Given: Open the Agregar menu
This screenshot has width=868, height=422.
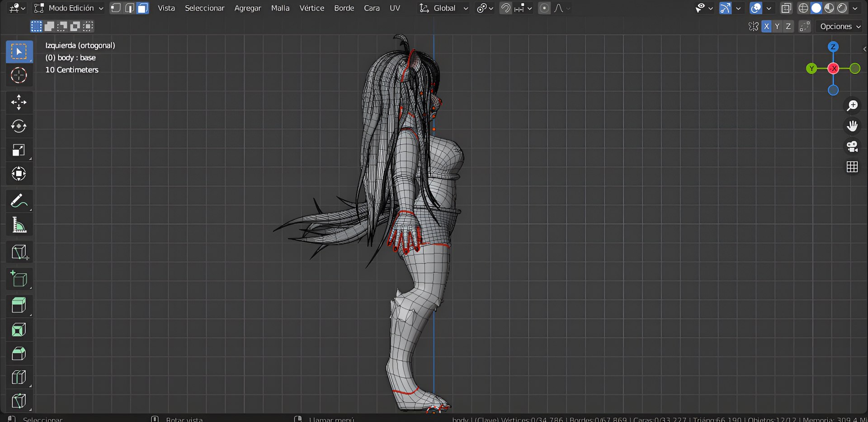Looking at the screenshot, I should coord(248,8).
